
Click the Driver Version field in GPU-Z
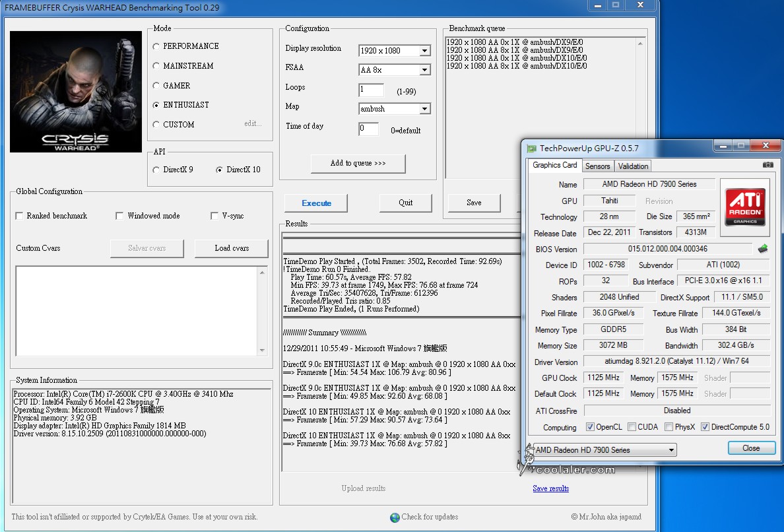pyautogui.click(x=676, y=361)
